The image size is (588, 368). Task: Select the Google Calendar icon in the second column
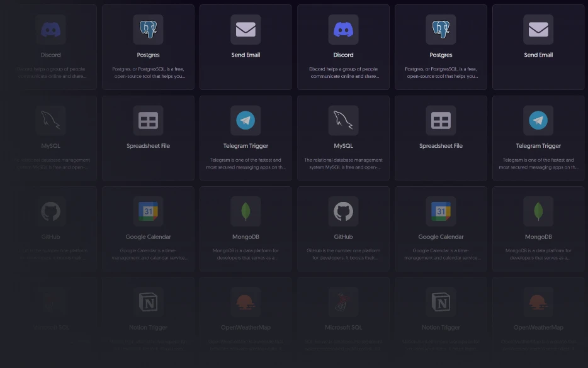click(148, 211)
